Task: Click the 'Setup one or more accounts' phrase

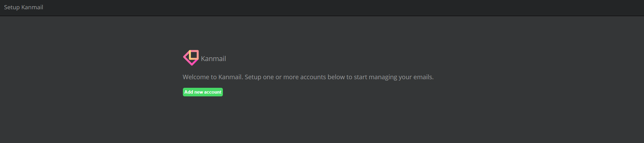Action: [x=285, y=77]
